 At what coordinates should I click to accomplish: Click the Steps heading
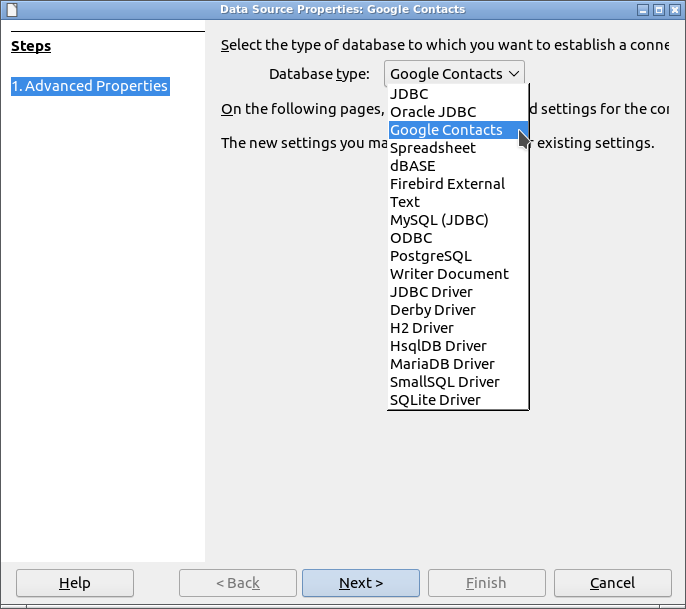click(31, 46)
